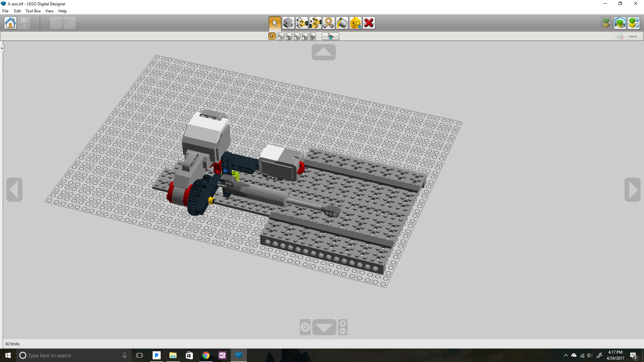Open Google Chrome from the taskbar

point(206,355)
